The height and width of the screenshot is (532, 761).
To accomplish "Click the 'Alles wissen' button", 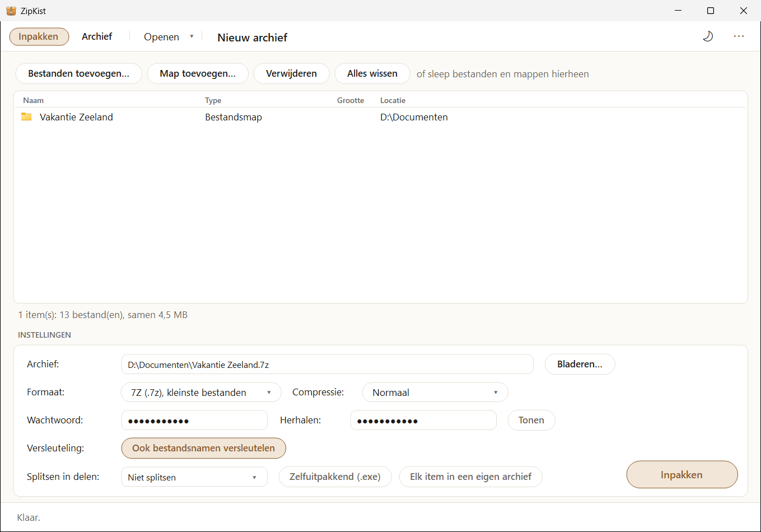I will click(372, 73).
